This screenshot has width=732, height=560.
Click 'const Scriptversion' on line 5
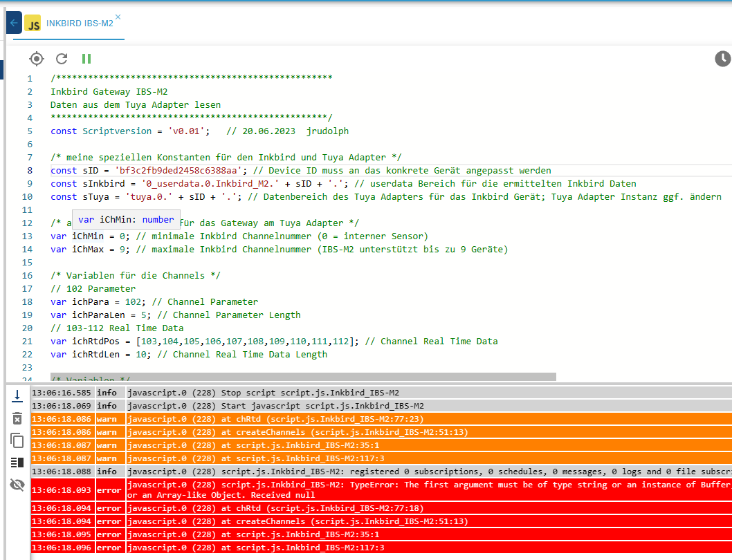click(x=101, y=131)
